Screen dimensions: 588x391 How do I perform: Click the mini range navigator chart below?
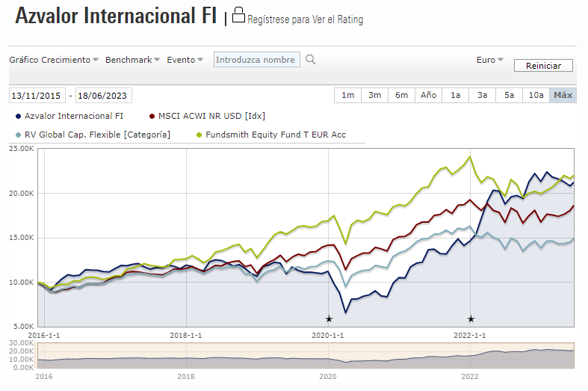pos(306,355)
